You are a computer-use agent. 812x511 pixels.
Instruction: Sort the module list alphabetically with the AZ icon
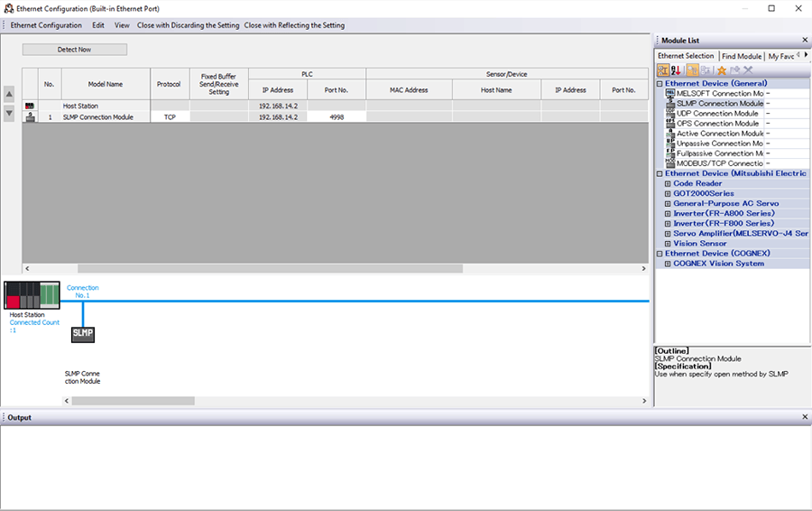point(676,70)
